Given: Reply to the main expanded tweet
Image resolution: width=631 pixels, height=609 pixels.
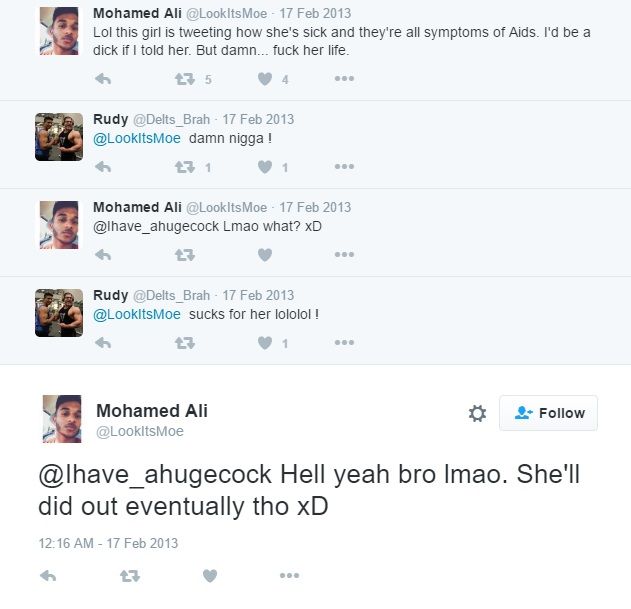Looking at the screenshot, I should (48, 576).
